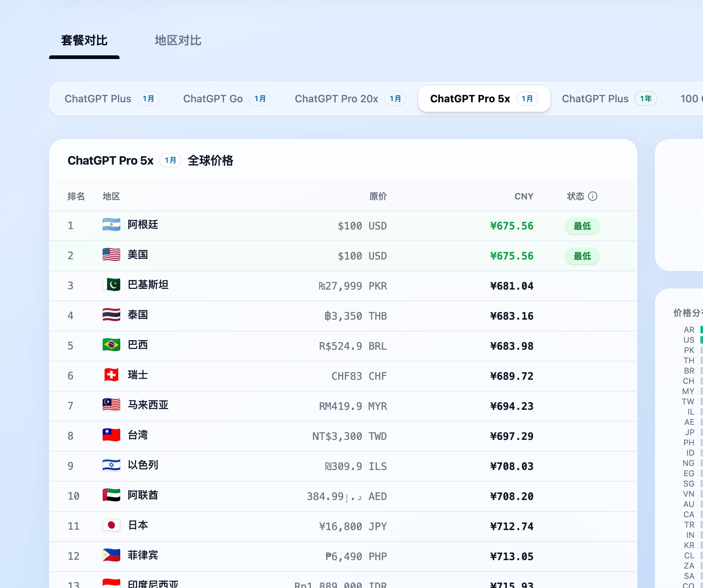This screenshot has height=588, width=703.
Task: Click the 台湾 region name
Action: tap(137, 435)
